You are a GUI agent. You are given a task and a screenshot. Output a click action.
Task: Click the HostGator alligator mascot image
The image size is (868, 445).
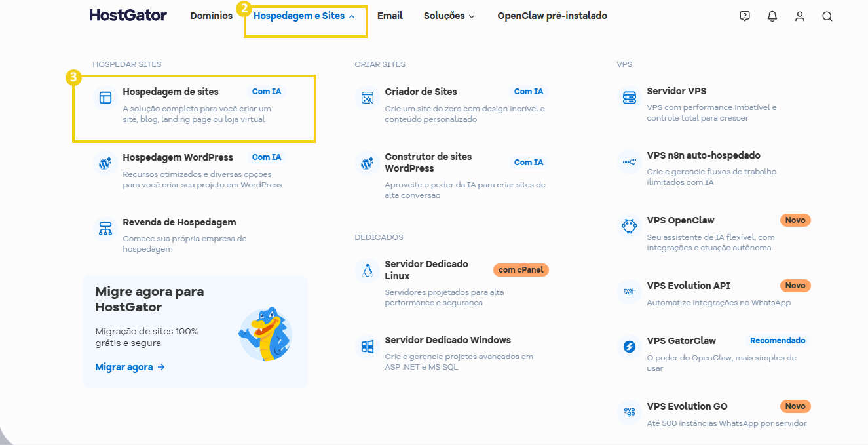tap(265, 334)
